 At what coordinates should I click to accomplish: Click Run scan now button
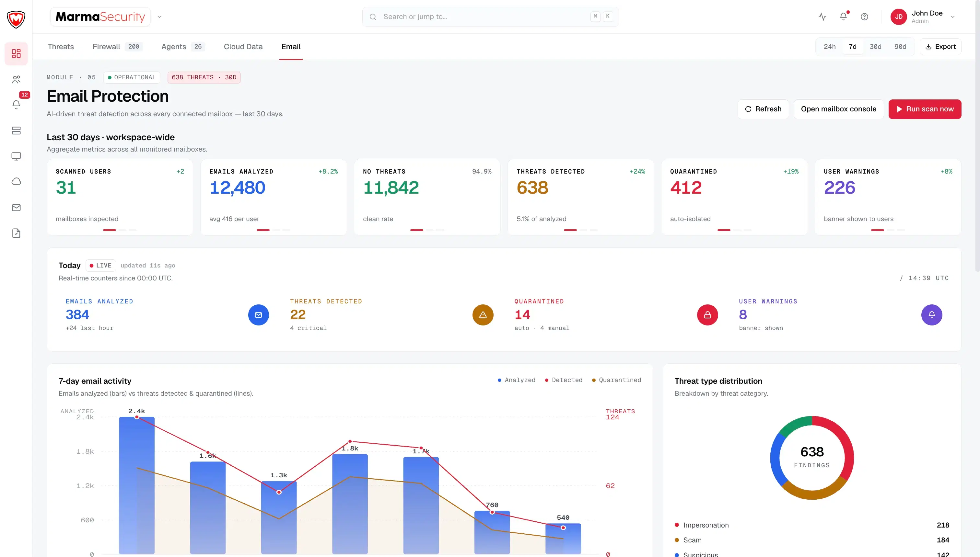point(925,109)
